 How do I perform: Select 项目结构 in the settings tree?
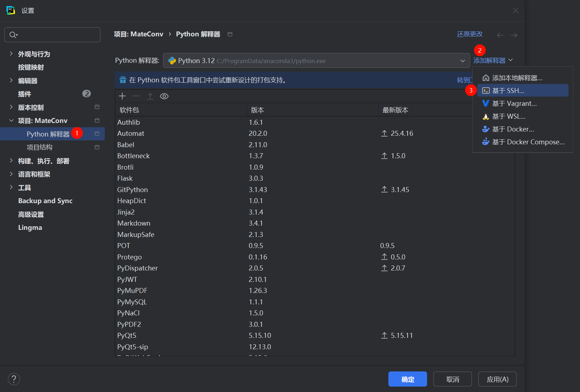[40, 147]
